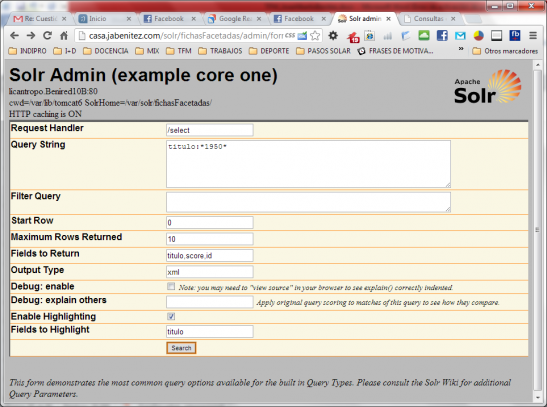
Task: Toggle the Debug: enable checkbox
Action: click(171, 287)
